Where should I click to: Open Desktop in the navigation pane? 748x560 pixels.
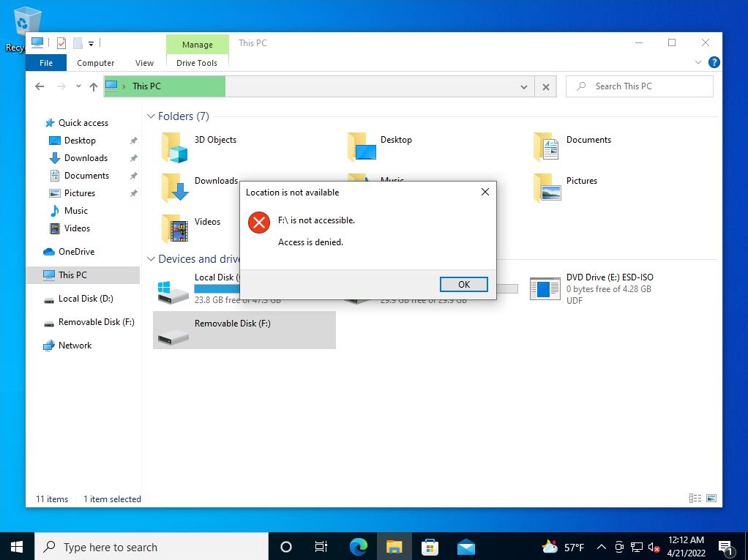pos(80,141)
